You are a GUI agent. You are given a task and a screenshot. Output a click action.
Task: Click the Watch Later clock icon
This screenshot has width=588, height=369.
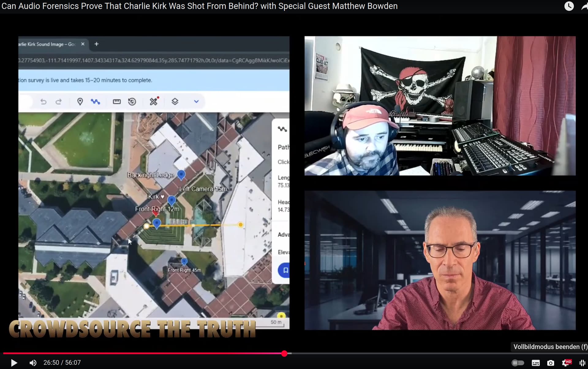(569, 6)
